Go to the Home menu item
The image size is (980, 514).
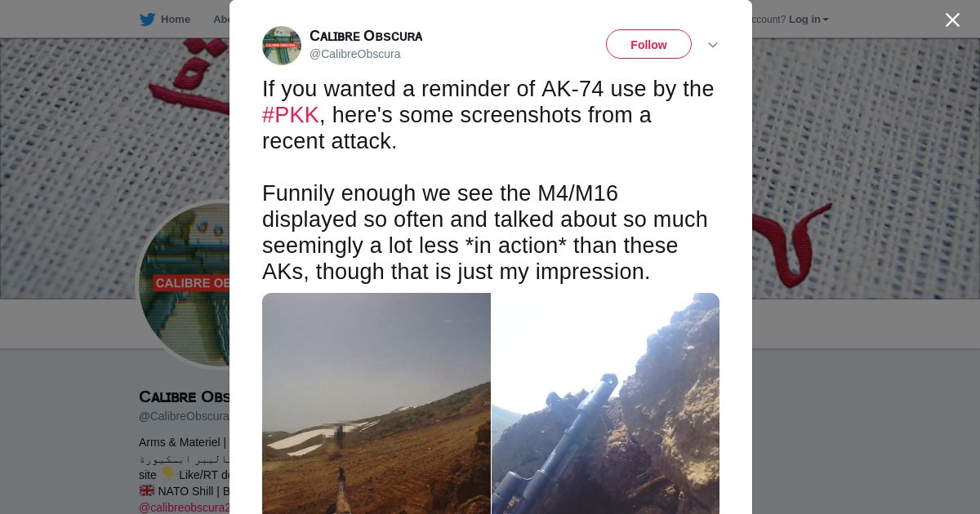pos(165,20)
